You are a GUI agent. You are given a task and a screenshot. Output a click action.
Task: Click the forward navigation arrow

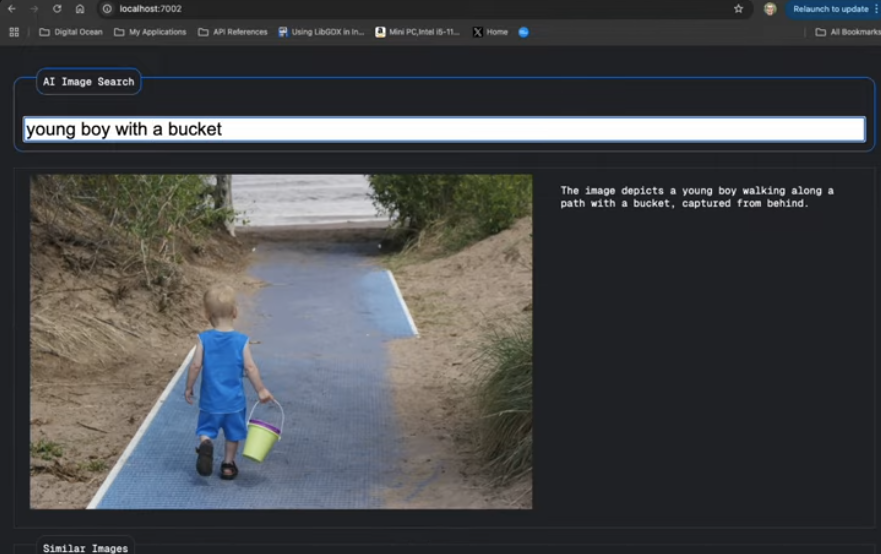[35, 9]
